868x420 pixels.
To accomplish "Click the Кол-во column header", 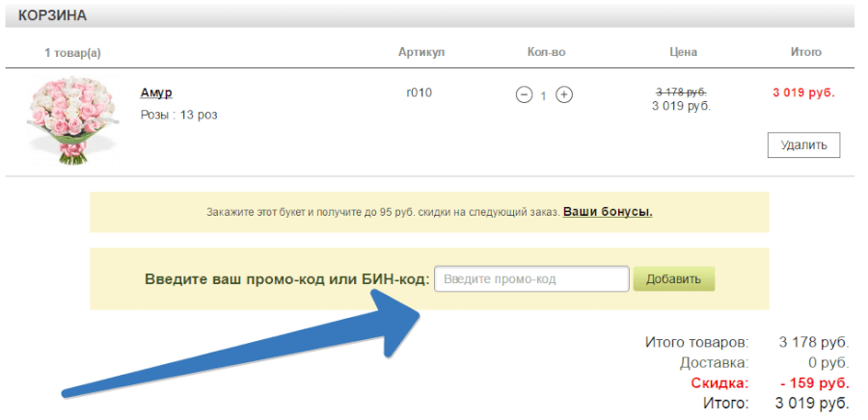I will (x=544, y=52).
